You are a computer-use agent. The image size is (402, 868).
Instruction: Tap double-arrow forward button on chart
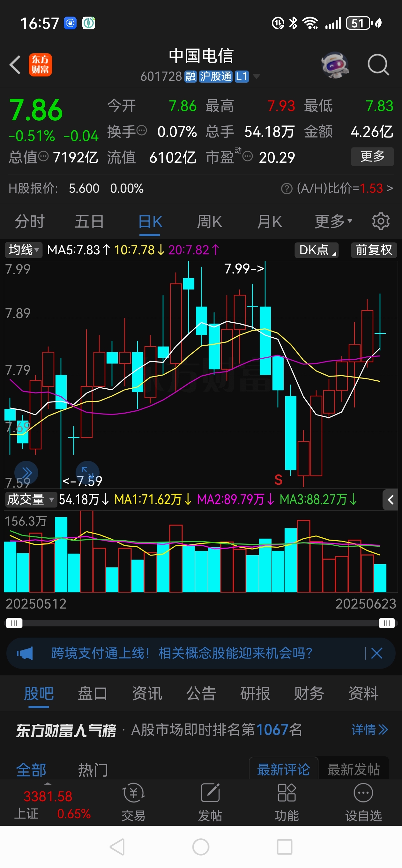26,472
